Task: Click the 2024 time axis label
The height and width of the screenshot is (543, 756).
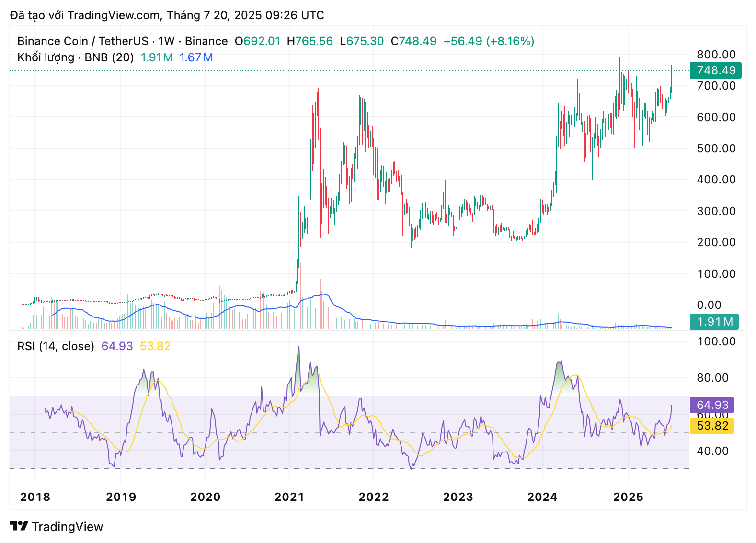Action: click(542, 497)
